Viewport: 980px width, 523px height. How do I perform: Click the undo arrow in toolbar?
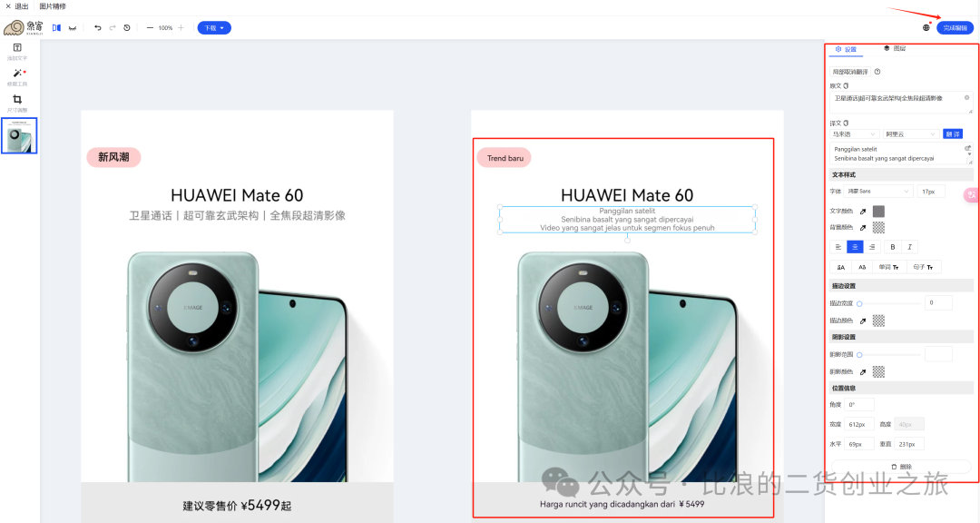[x=97, y=27]
